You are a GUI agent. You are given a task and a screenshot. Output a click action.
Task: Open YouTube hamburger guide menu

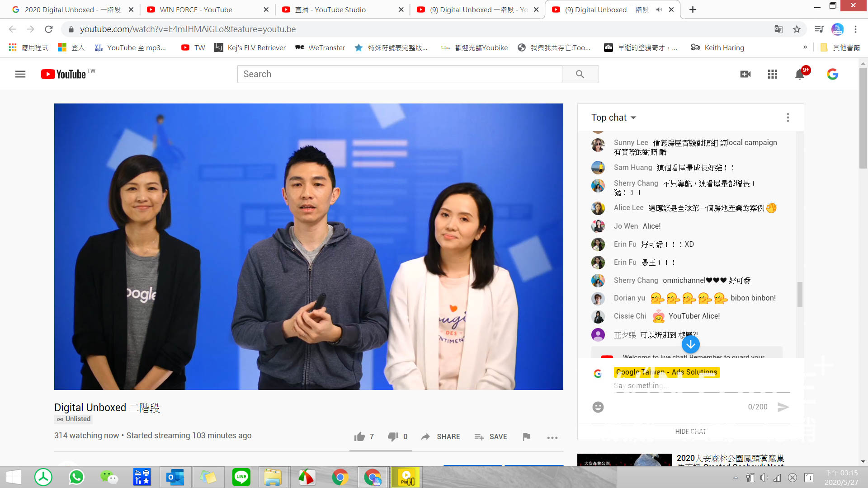[20, 74]
